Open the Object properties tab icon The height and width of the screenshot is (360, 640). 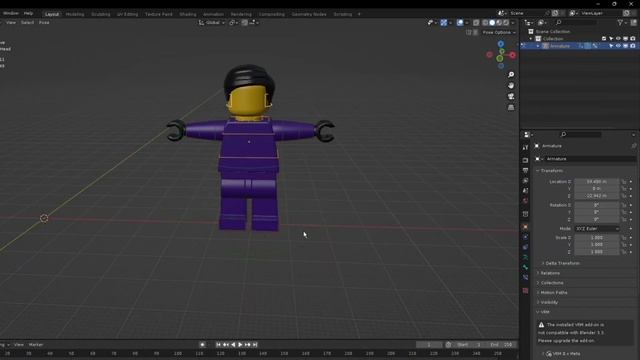pos(525,227)
